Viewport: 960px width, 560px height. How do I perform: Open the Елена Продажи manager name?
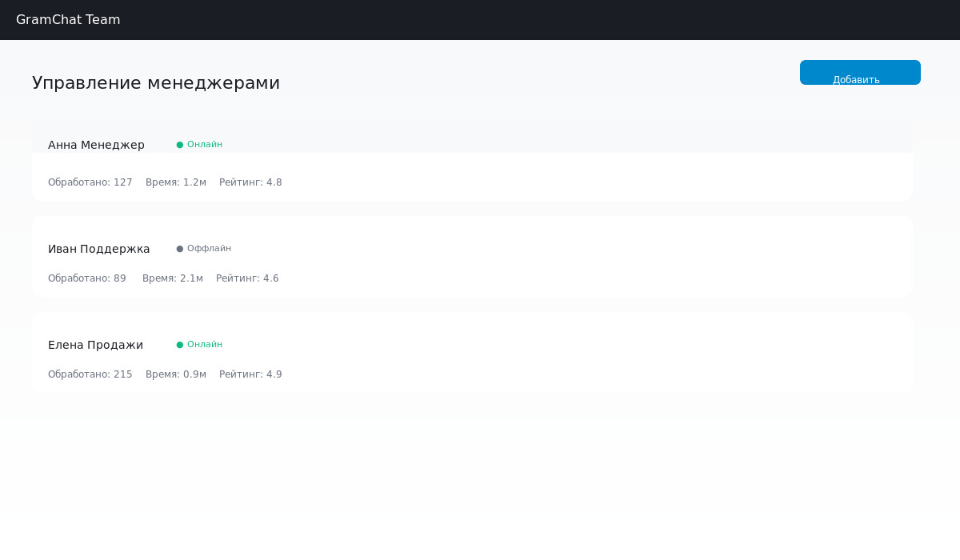pos(95,345)
